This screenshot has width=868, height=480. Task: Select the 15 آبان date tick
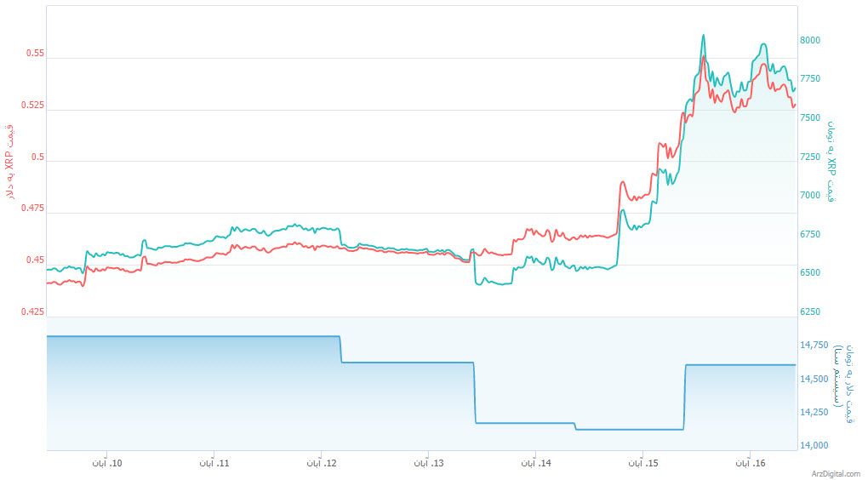642,464
